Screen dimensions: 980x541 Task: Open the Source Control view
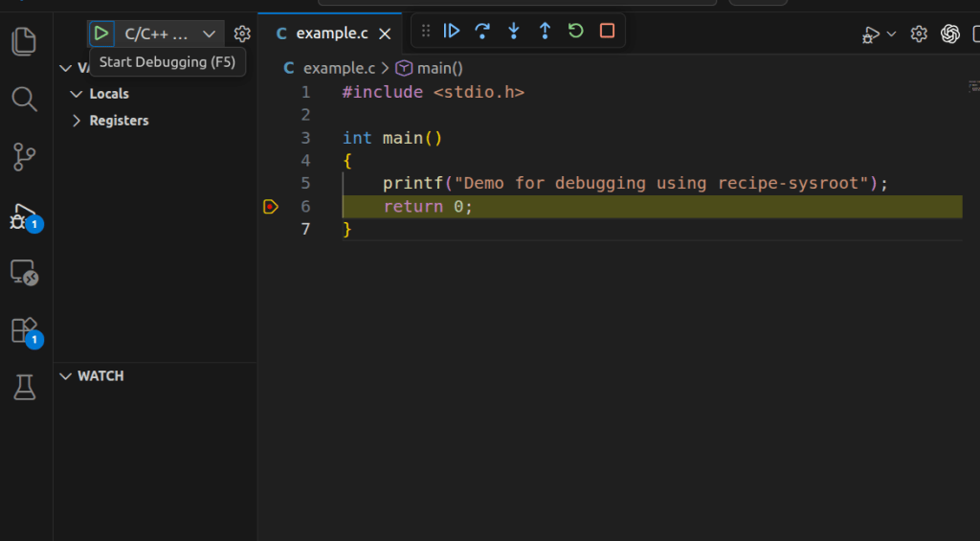[25, 157]
